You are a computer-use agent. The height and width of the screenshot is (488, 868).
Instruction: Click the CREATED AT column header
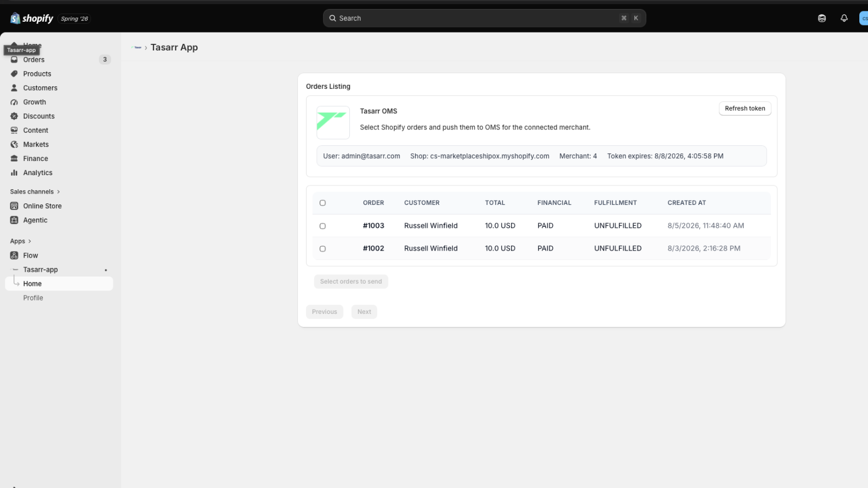click(x=687, y=203)
